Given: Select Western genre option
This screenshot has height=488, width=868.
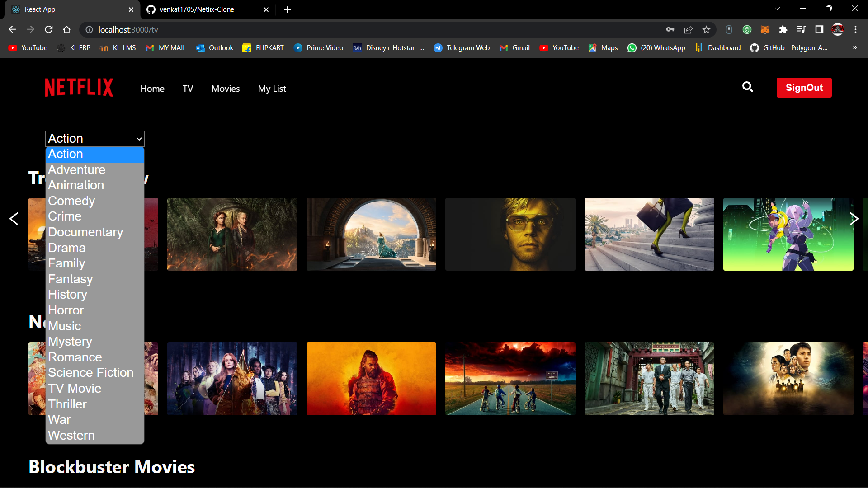Looking at the screenshot, I should [x=95, y=436].
